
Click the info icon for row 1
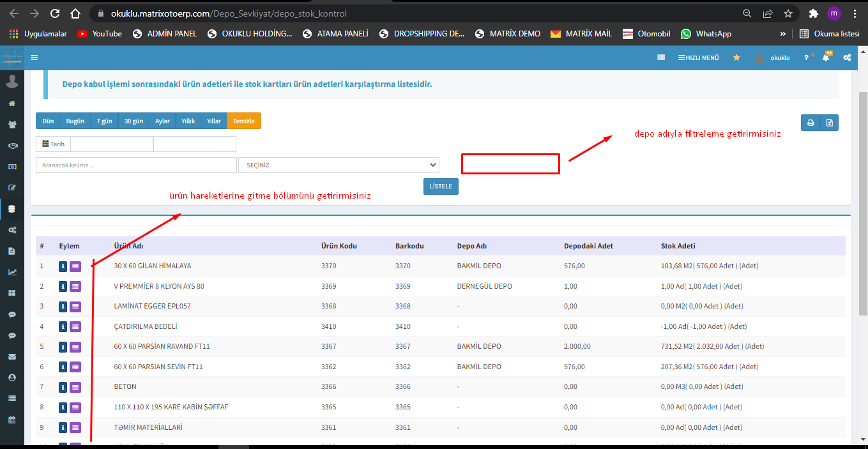(x=63, y=266)
